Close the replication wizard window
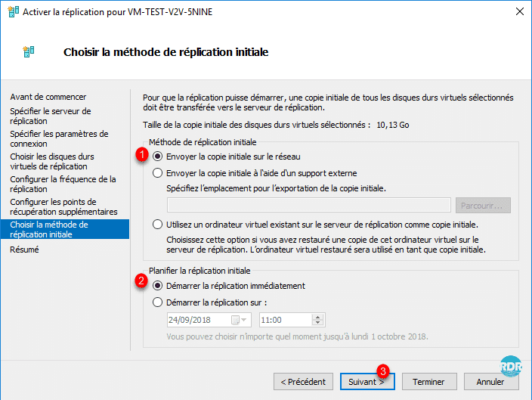Viewport: 532px width, 400px height. 519,12
